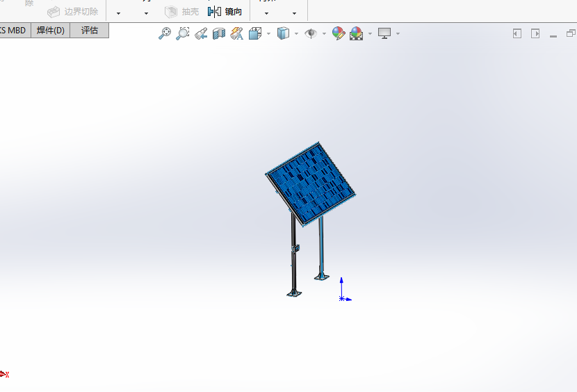Open Dynamic Annotation Views icon
Image resolution: width=577 pixels, height=392 pixels.
236,33
